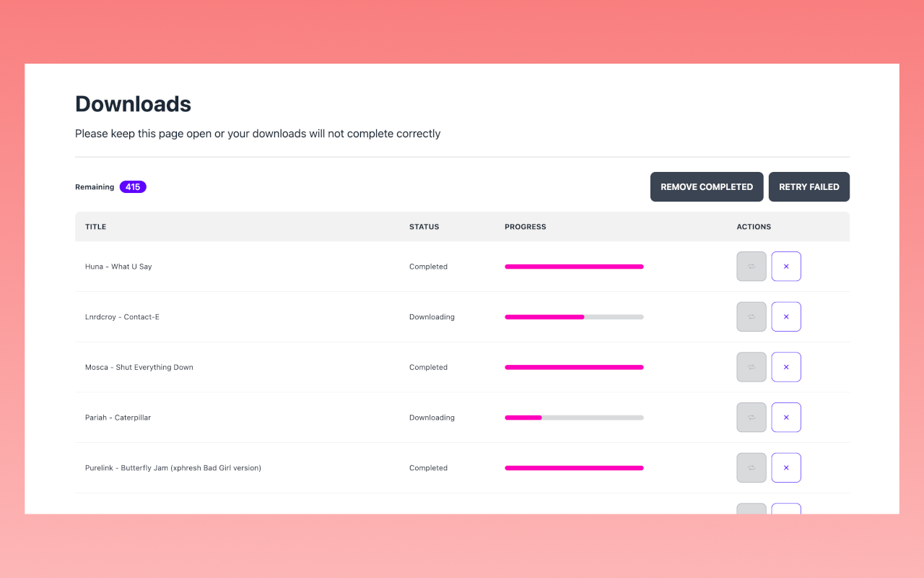Click the Lnrdcroy - Contact-E progress bar
Viewport: 924px width, 578px height.
(574, 316)
